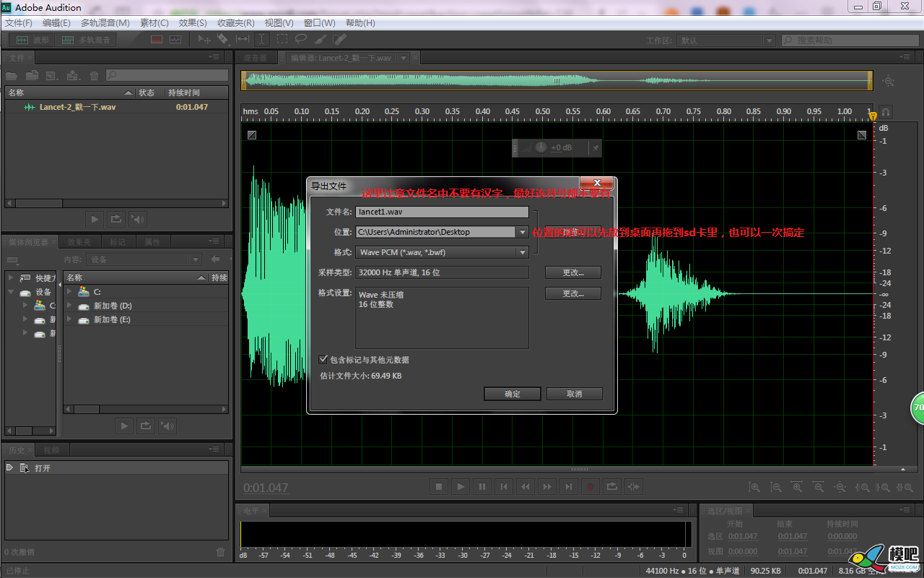
Task: Click Change button for sample type
Action: point(573,272)
